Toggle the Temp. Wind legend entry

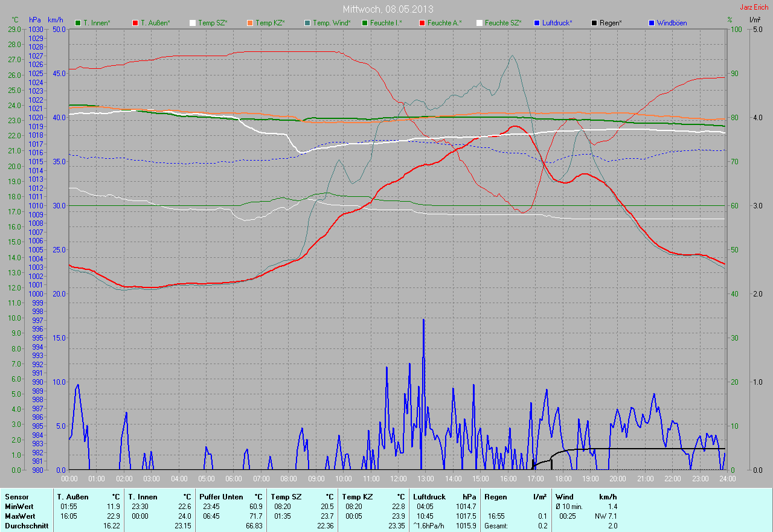click(327, 23)
